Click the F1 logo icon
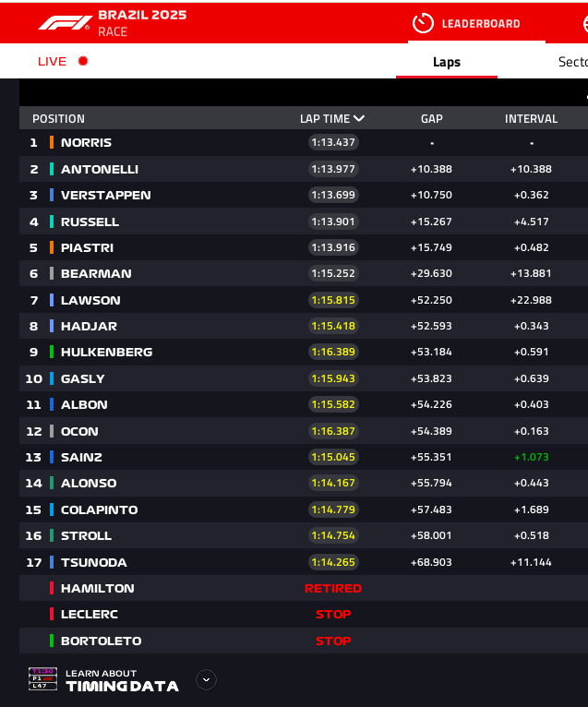Screen dimensions: 588x707 pyautogui.click(x=65, y=22)
